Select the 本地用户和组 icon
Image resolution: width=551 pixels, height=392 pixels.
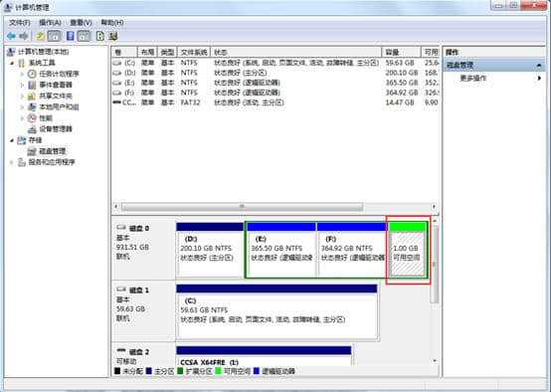[x=32, y=106]
